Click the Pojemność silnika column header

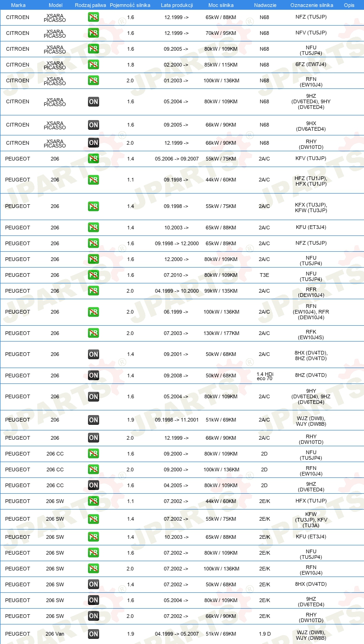tap(130, 5)
